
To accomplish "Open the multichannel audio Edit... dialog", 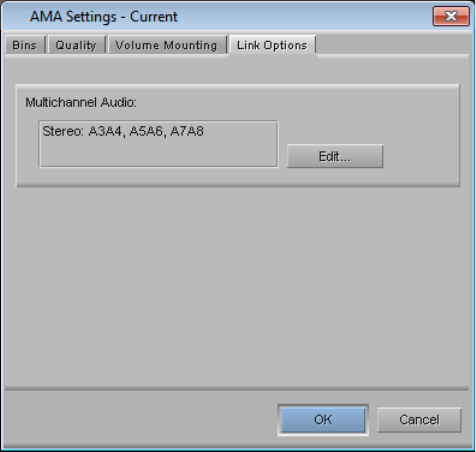I will 335,156.
